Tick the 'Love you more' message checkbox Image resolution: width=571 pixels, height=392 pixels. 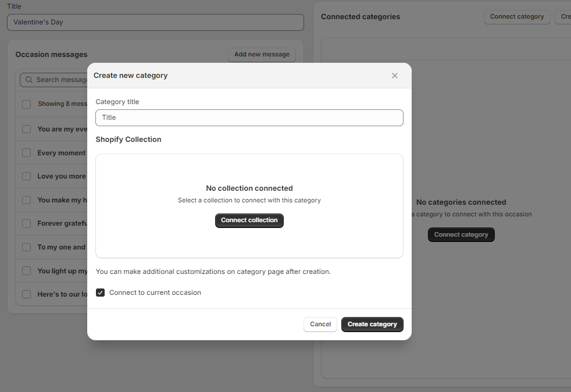(x=26, y=176)
